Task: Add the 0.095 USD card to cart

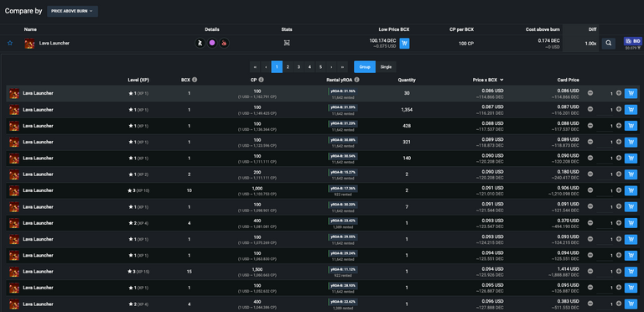Action: pos(631,288)
